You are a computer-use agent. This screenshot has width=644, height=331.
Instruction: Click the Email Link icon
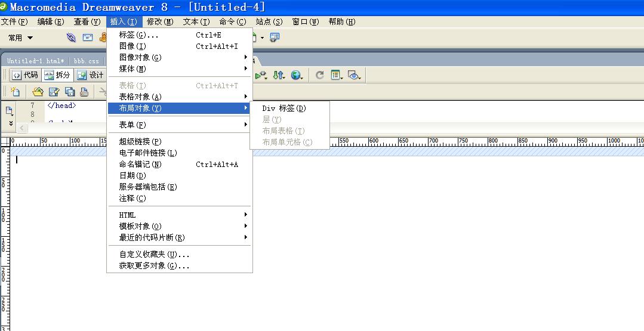click(x=88, y=38)
